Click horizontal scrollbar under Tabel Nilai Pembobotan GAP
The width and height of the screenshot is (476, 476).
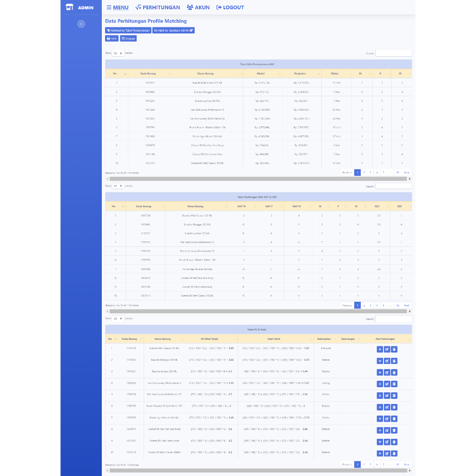[x=258, y=179]
